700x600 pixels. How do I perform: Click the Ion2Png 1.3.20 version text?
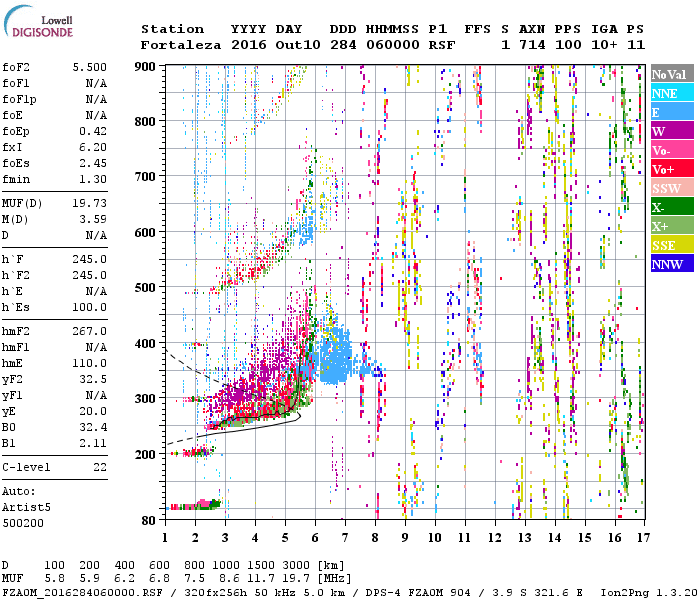pos(649,593)
